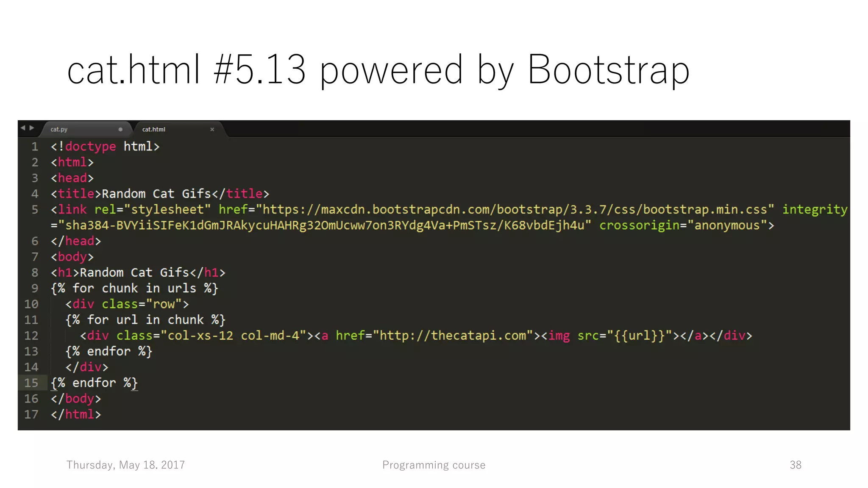Click unsaved dot on cat.py tab
Viewport: 868px width, 488px height.
[x=120, y=129]
